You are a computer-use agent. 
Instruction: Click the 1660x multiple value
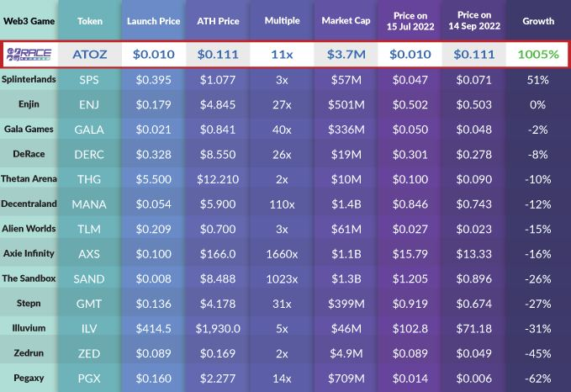(281, 252)
